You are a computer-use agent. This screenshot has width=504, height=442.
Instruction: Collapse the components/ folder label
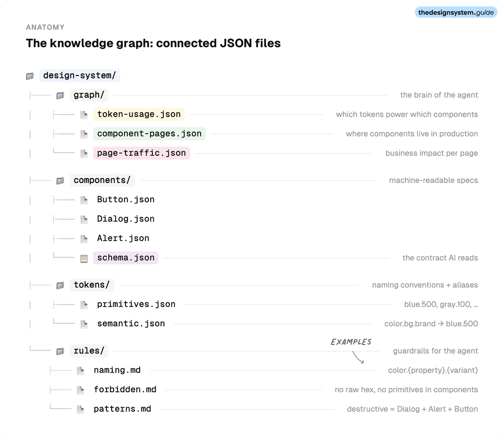(102, 180)
